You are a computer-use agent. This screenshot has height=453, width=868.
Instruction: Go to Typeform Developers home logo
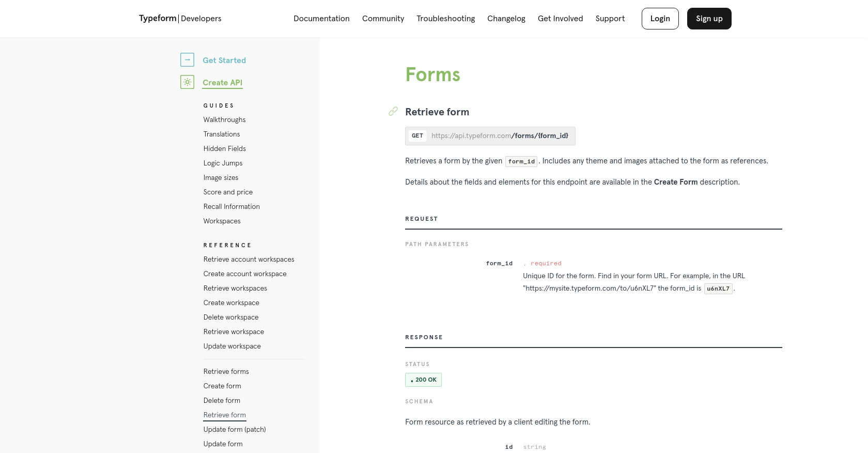(180, 19)
